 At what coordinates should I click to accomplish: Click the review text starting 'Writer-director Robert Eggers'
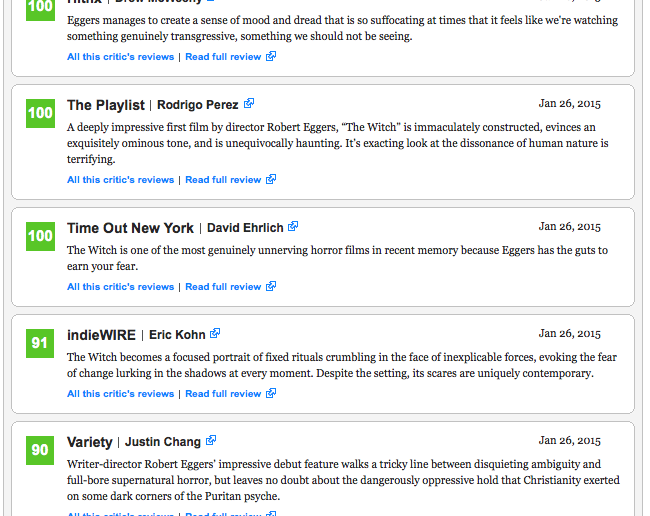(343, 480)
